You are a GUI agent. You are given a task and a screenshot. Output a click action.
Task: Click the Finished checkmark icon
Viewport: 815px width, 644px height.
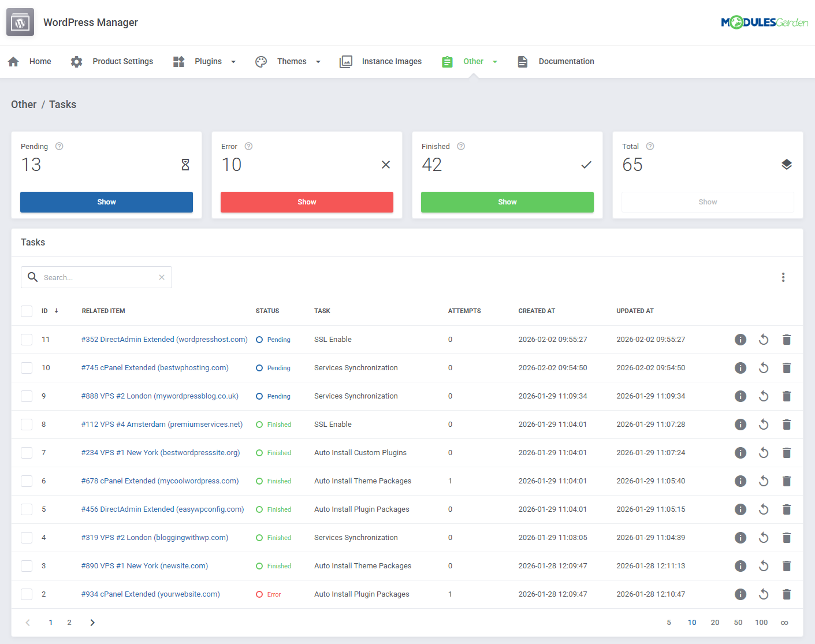586,165
